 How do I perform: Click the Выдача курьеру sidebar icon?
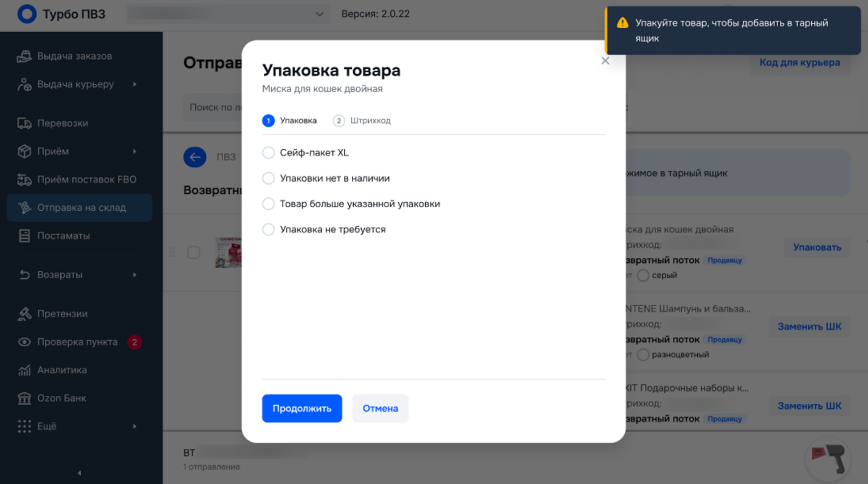click(24, 84)
